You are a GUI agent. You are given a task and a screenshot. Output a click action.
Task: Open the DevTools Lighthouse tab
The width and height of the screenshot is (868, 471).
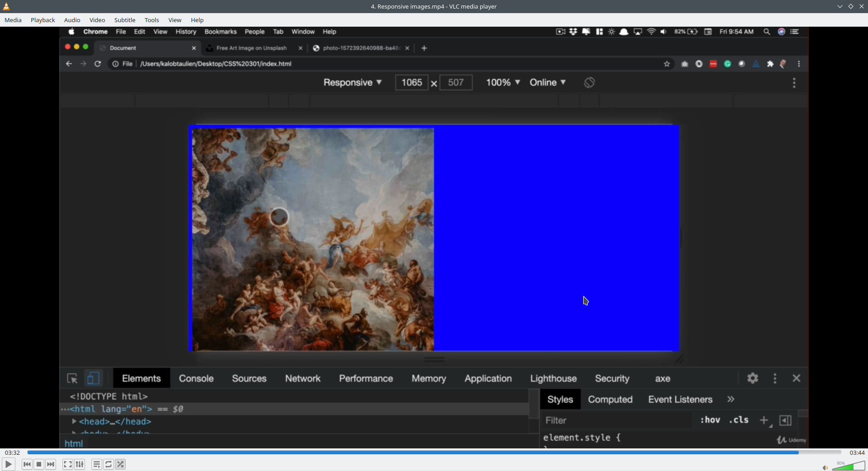(x=553, y=378)
